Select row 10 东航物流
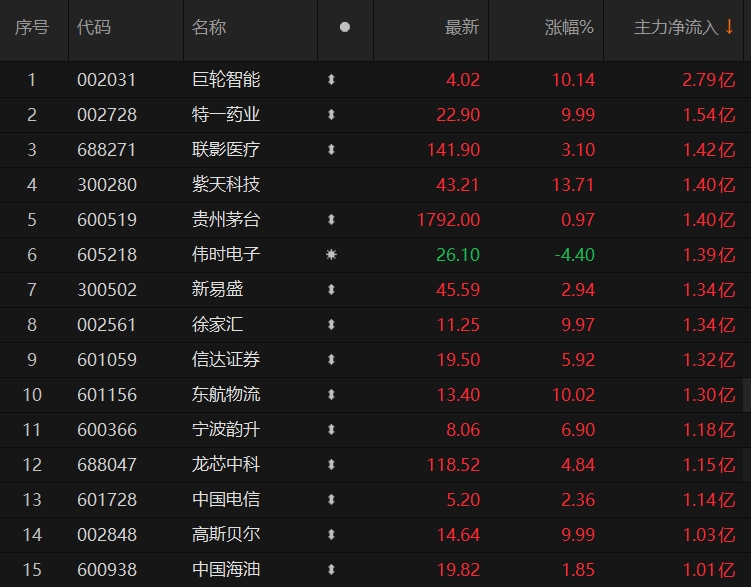Viewport: 751px width, 587px height. [226, 395]
